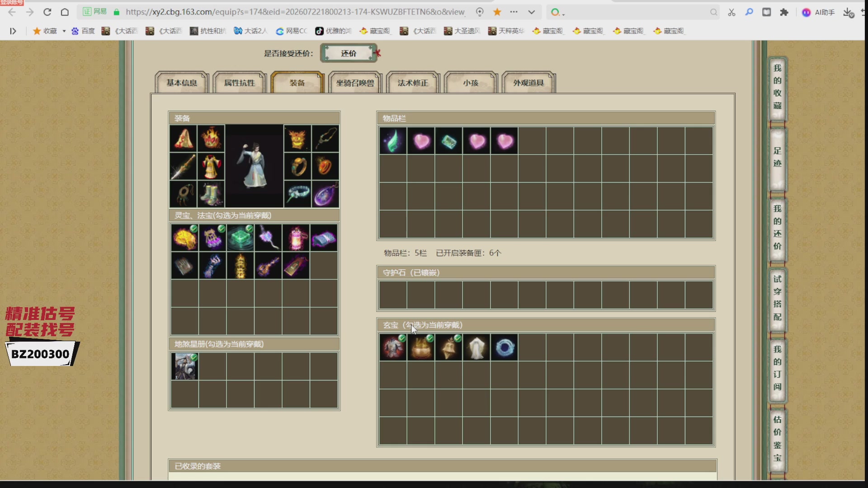The width and height of the screenshot is (868, 488).
Task: Select the teal ticket inventory item
Action: (448, 141)
